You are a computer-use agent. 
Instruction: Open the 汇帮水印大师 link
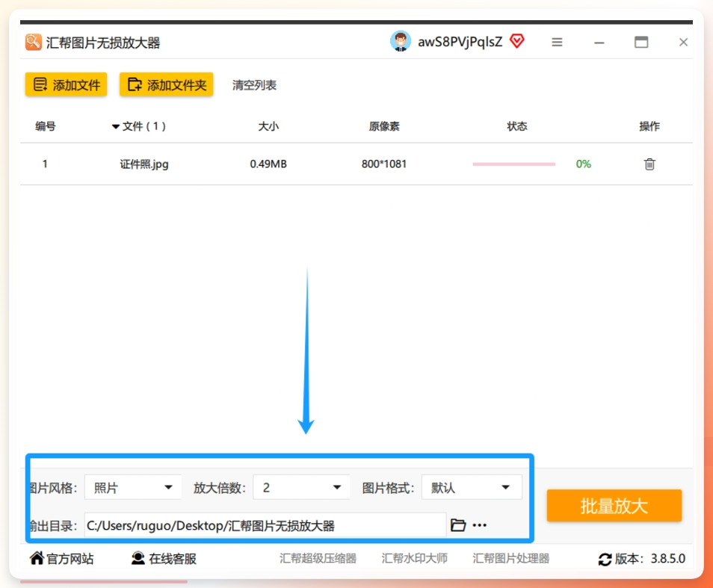pos(414,558)
